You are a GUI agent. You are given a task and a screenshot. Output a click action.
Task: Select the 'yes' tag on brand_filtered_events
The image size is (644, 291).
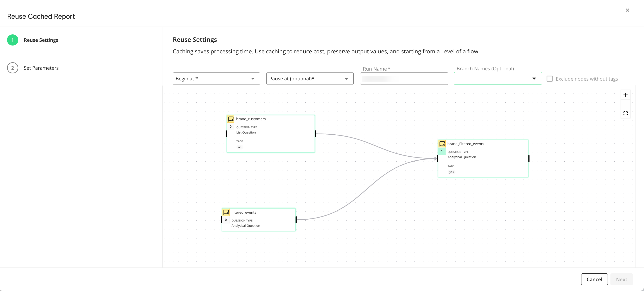coord(451,172)
